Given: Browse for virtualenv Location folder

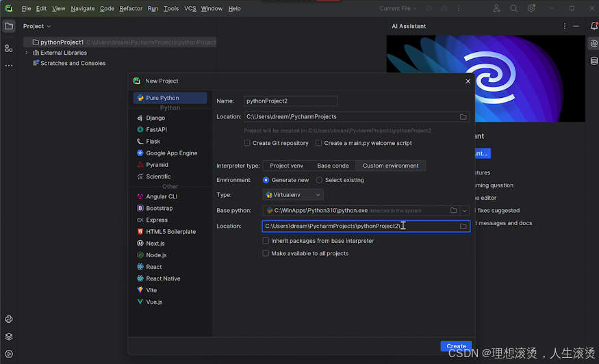Looking at the screenshot, I should (x=463, y=226).
